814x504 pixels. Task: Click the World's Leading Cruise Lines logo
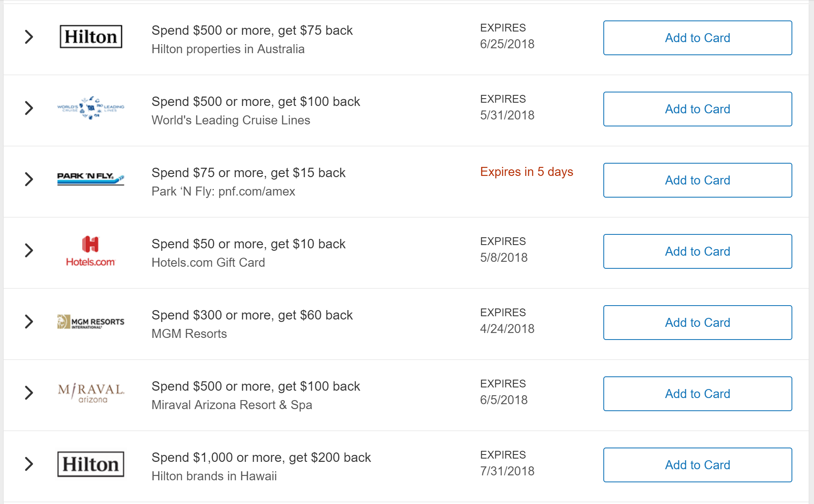(x=91, y=108)
